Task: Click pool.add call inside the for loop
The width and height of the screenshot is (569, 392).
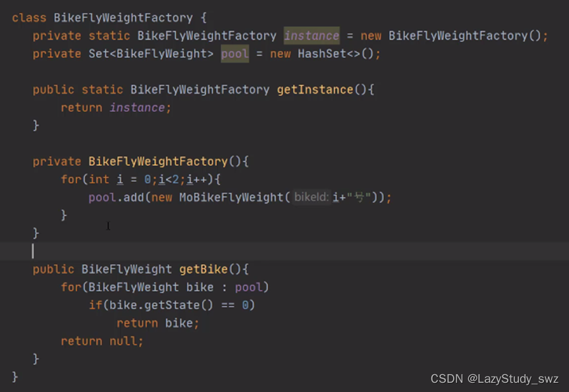Action: [x=116, y=197]
